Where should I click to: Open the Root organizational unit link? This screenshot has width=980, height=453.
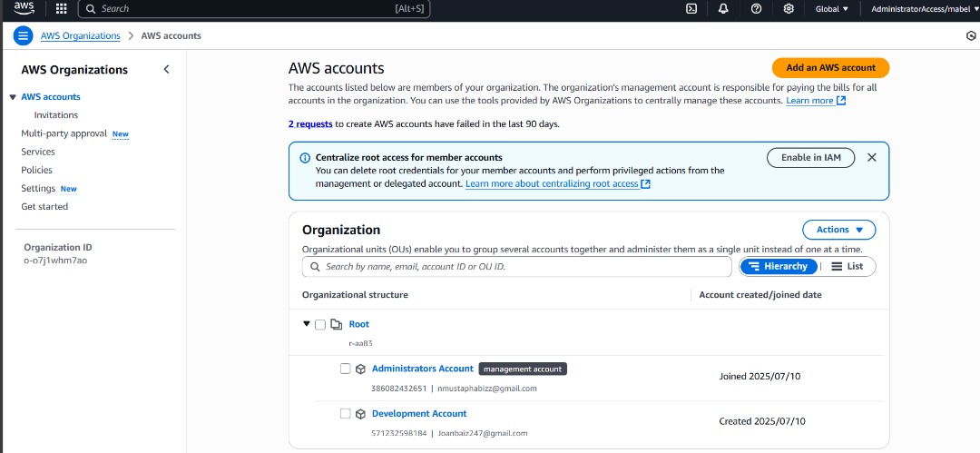pos(358,324)
